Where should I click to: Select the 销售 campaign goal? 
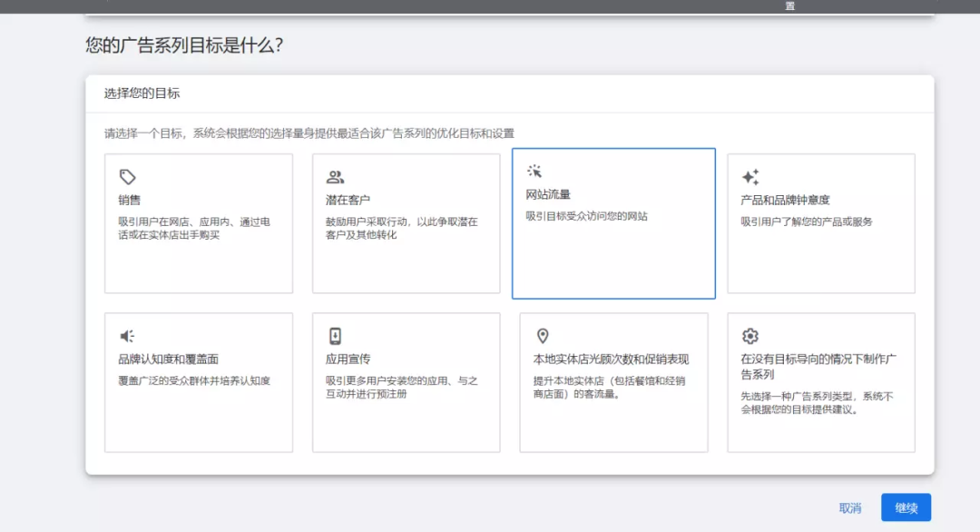(x=198, y=222)
